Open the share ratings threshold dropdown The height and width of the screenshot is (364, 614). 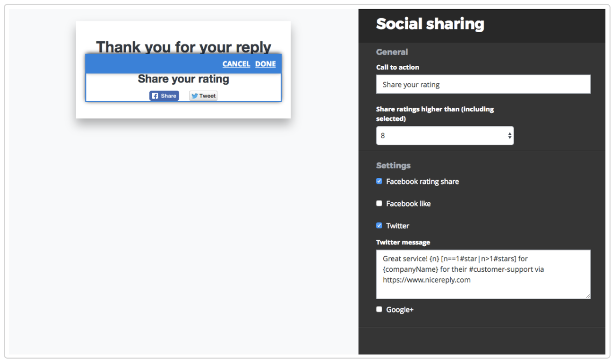coord(444,136)
